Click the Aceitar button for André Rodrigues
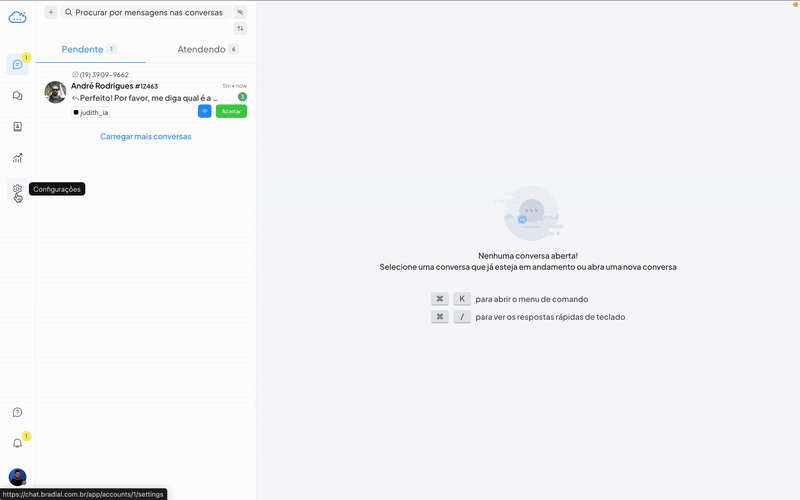Screen dimensions: 800x500 231,111
